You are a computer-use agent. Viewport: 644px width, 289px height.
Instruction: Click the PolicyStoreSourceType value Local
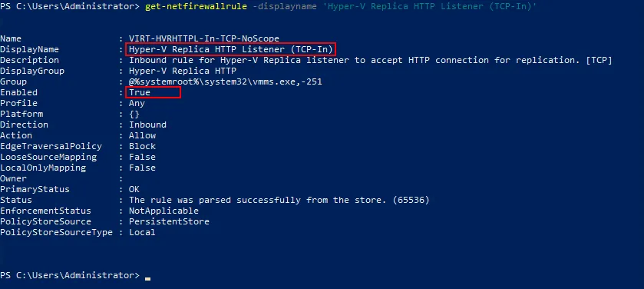point(143,232)
